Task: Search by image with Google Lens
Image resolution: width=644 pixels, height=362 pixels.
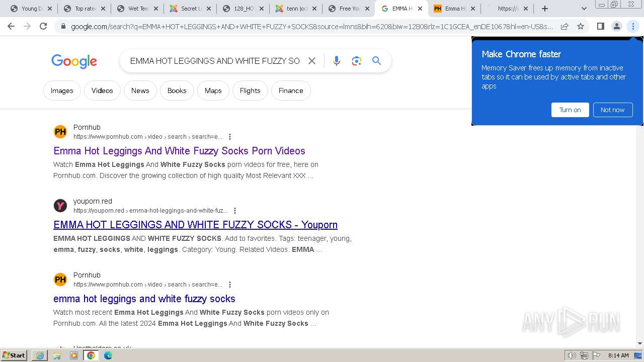Action: pyautogui.click(x=357, y=61)
